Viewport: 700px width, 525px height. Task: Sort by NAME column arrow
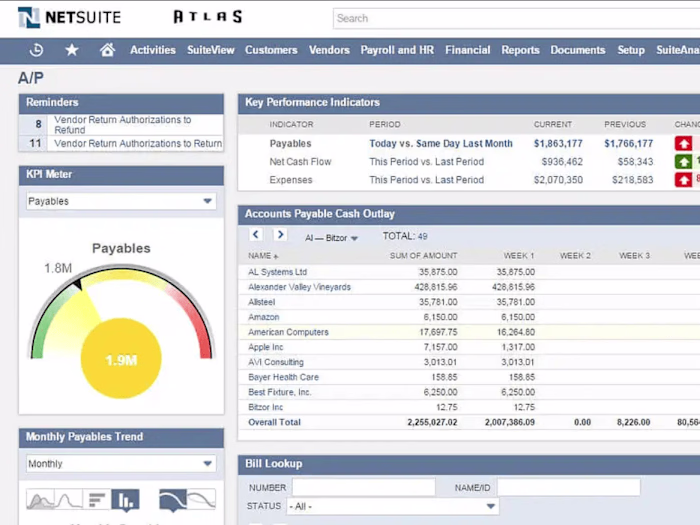pyautogui.click(x=276, y=256)
